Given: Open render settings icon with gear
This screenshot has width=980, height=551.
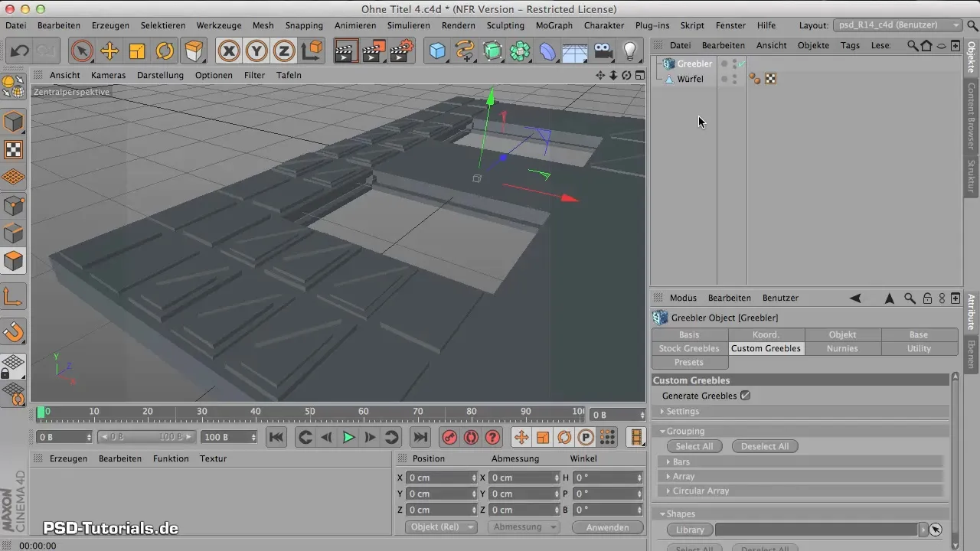Looking at the screenshot, I should tap(402, 51).
